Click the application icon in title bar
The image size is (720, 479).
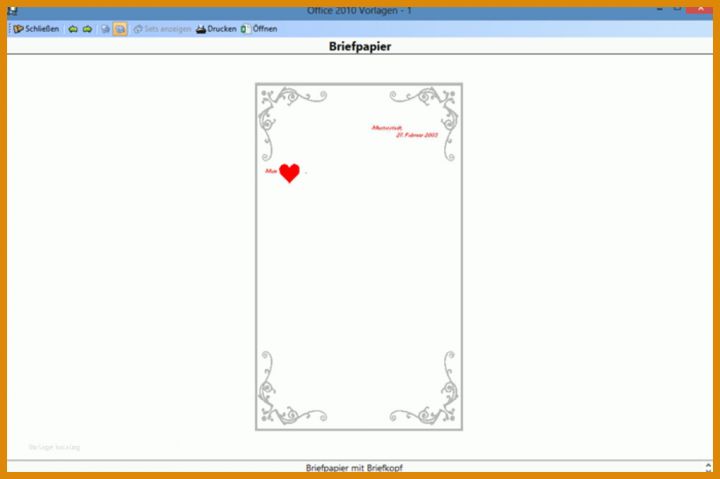13,10
